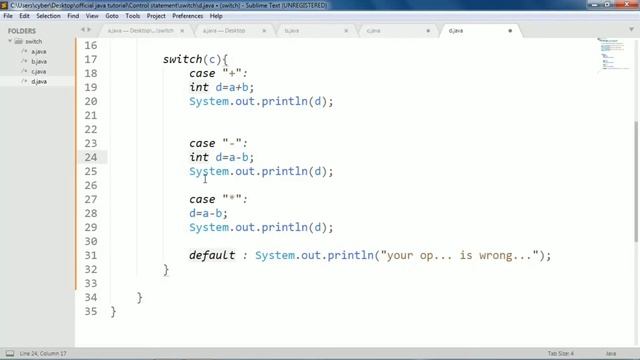Open the View menu

(x=92, y=16)
